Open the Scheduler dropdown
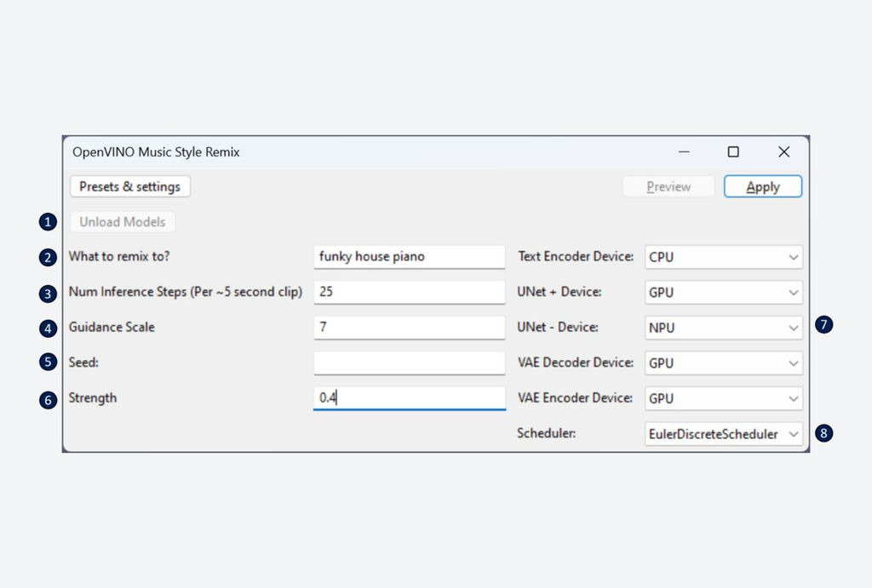 pos(724,434)
